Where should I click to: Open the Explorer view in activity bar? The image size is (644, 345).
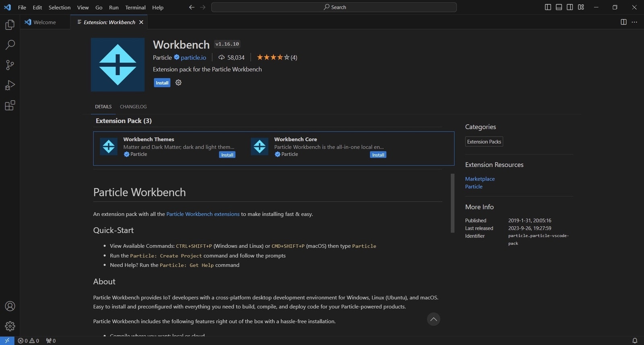coord(10,25)
